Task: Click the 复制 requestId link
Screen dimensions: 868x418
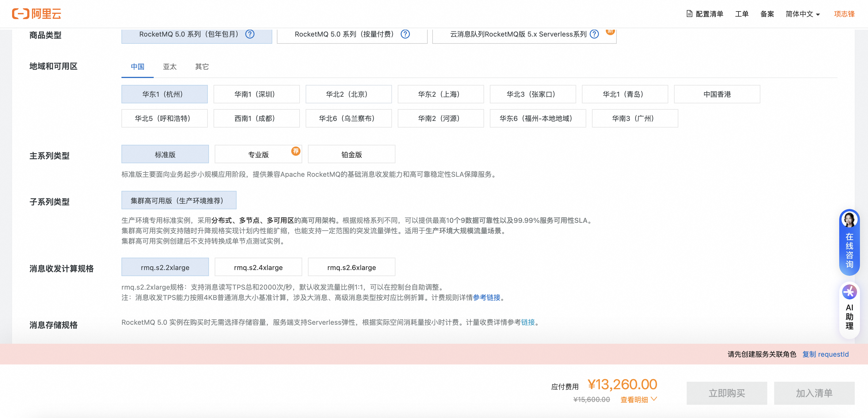Action: coord(825,354)
